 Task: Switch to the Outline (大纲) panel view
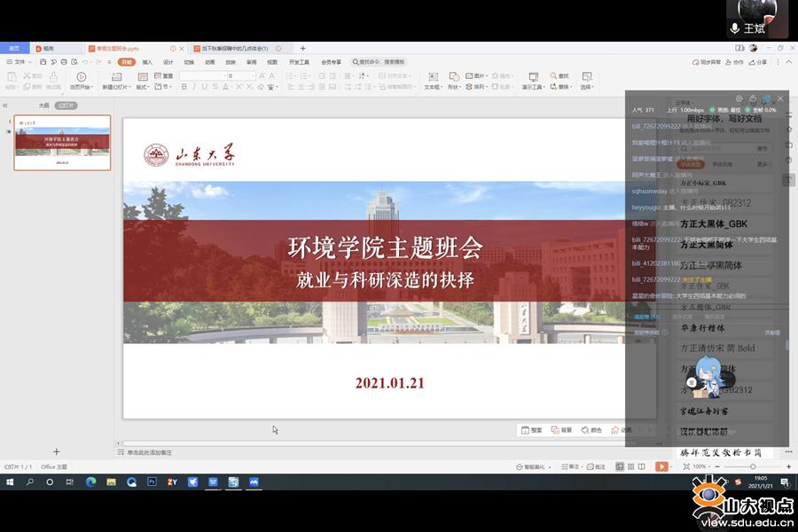coord(43,105)
